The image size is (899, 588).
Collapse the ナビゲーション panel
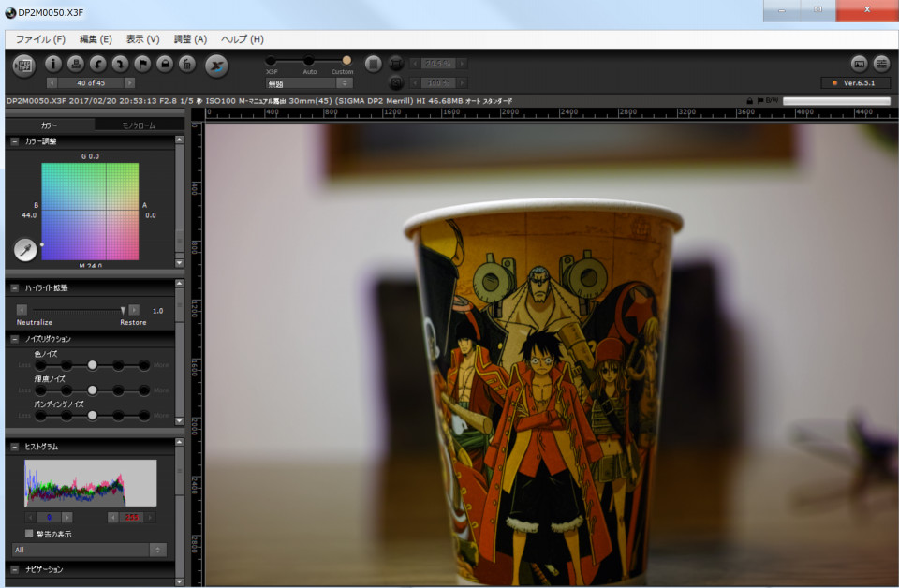(15, 569)
